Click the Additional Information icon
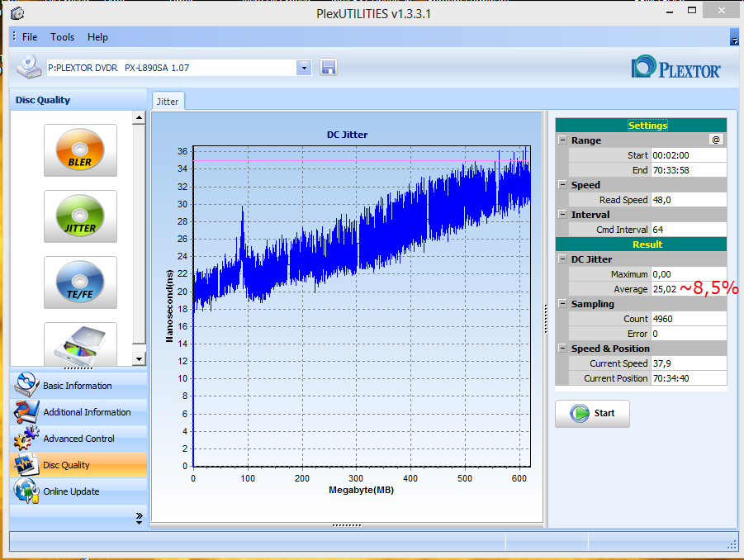Screen dimensions: 744x560 click(x=26, y=411)
